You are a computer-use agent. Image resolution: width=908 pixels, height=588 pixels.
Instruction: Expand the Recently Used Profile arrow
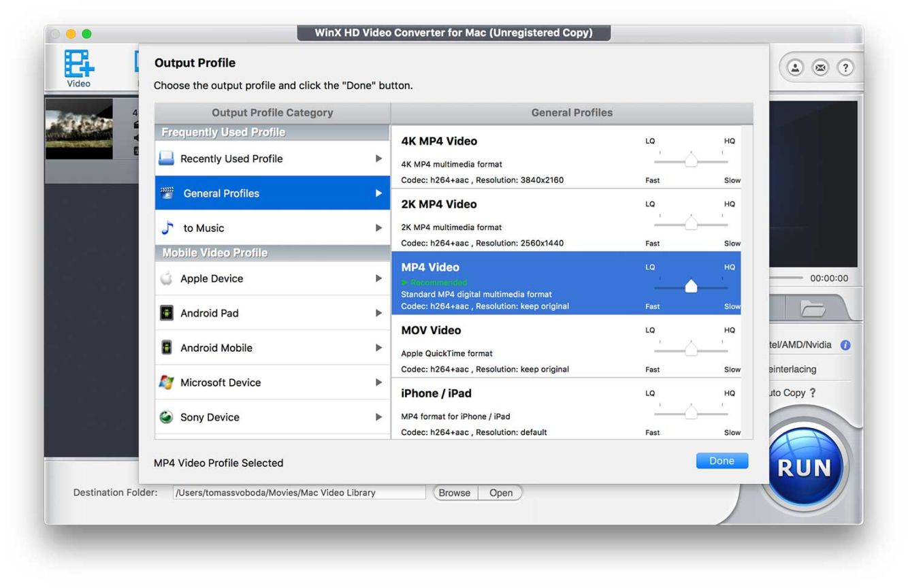[378, 159]
